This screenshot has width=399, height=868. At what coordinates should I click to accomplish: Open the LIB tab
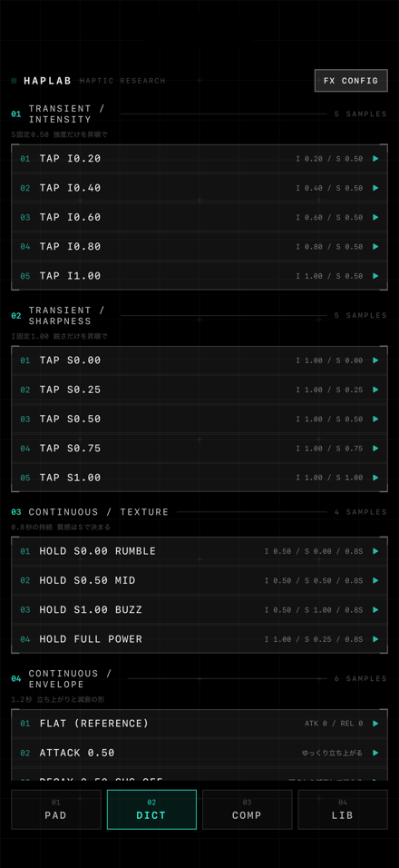pyautogui.click(x=343, y=809)
